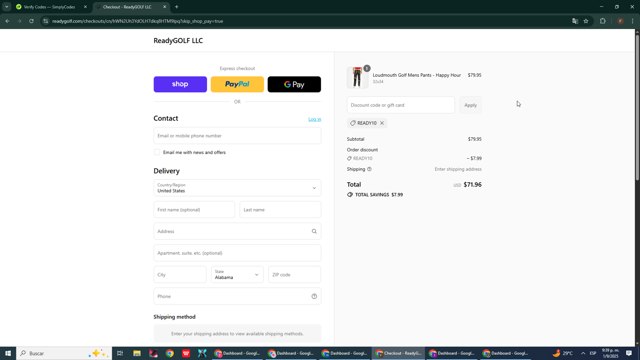This screenshot has height=360, width=640.
Task: Click the phone field help icon
Action: 314,296
